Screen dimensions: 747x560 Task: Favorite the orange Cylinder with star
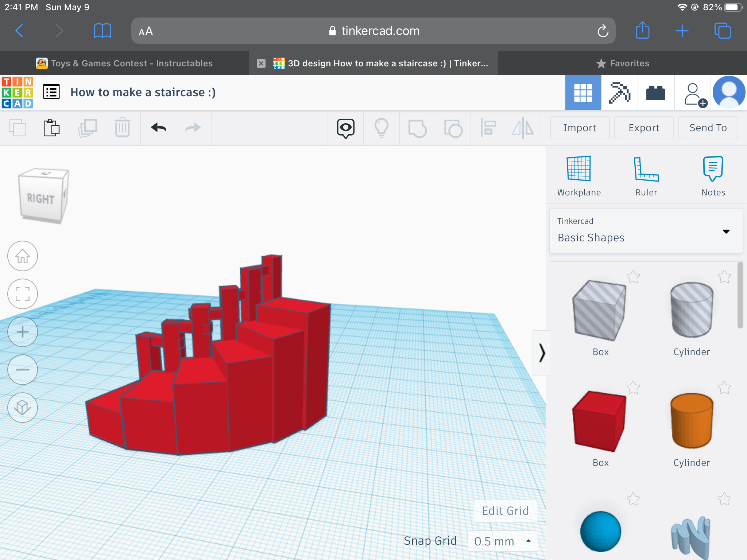point(724,388)
